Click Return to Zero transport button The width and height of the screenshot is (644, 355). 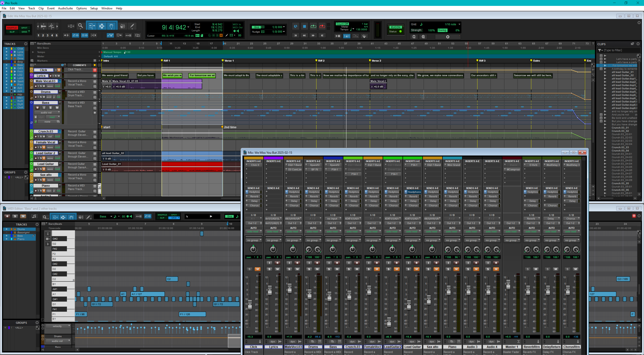[x=296, y=36]
